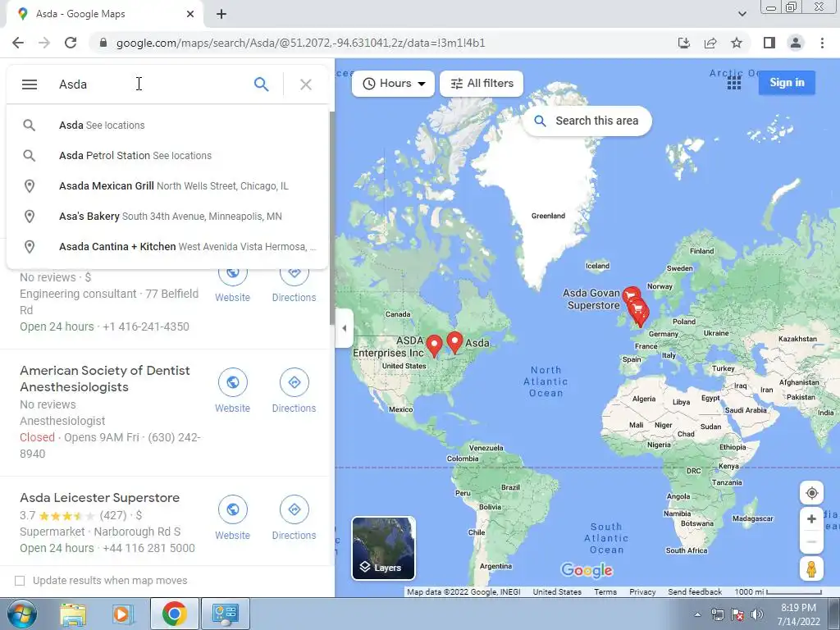Open a new browser tab

[221, 15]
